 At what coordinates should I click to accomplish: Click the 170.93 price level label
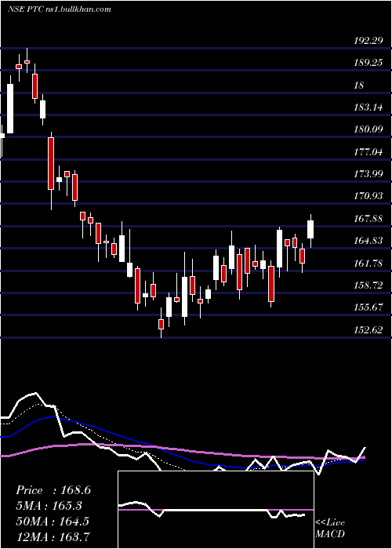pos(368,196)
